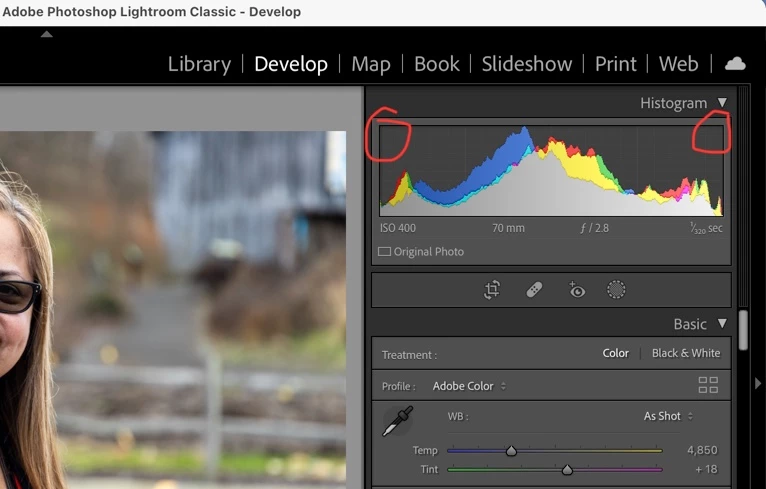Click the cloud sync icon
The width and height of the screenshot is (766, 489).
735,64
